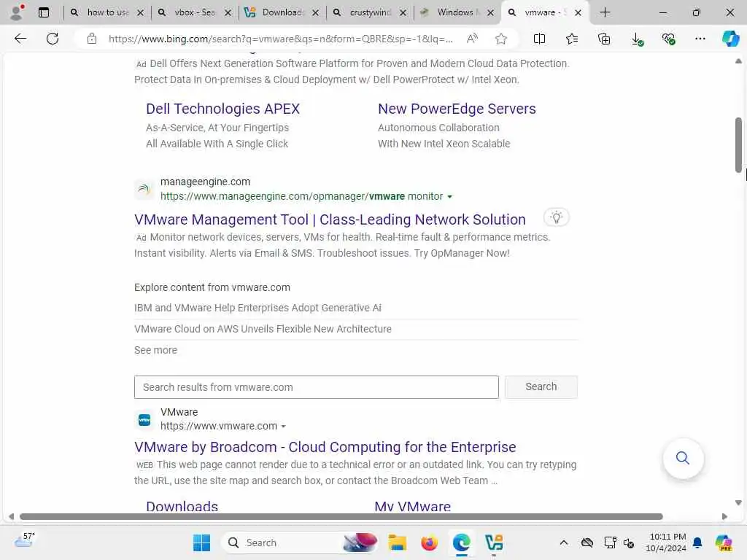
Task: Open the Favorites list icon
Action: click(x=572, y=39)
